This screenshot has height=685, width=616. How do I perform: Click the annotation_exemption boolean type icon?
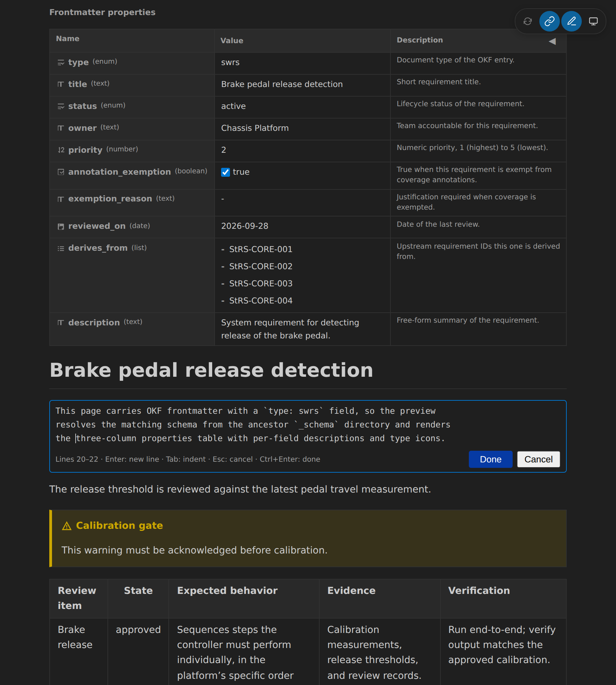point(61,172)
